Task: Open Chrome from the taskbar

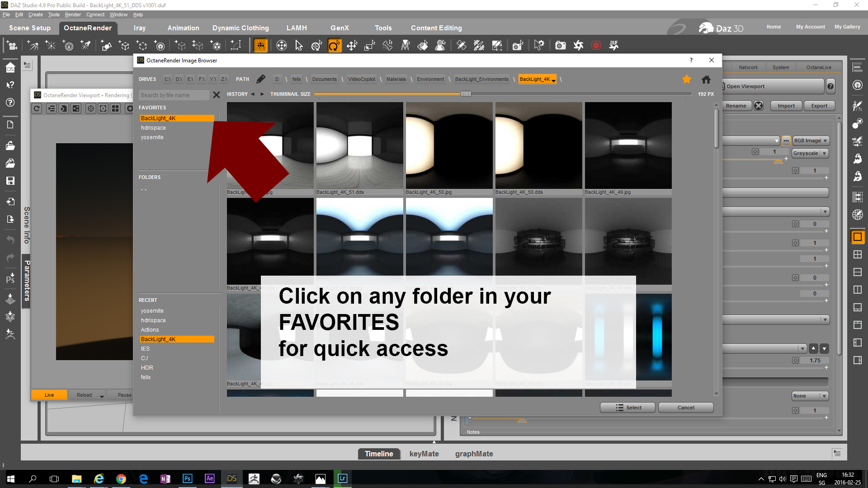Action: click(121, 479)
